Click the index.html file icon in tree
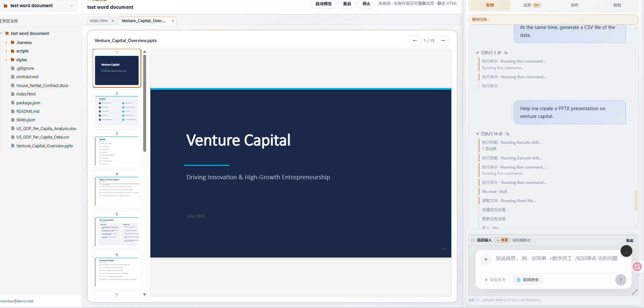Image resolution: width=644 pixels, height=308 pixels. tap(13, 94)
